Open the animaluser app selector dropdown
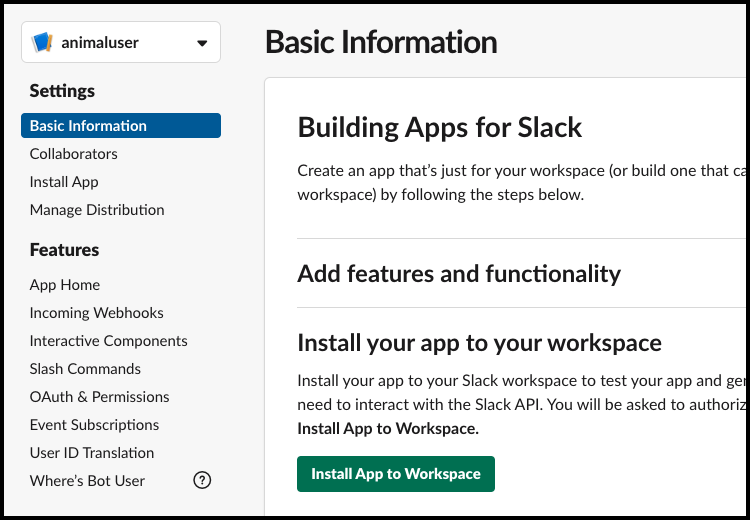The height and width of the screenshot is (520, 750). tap(121, 42)
